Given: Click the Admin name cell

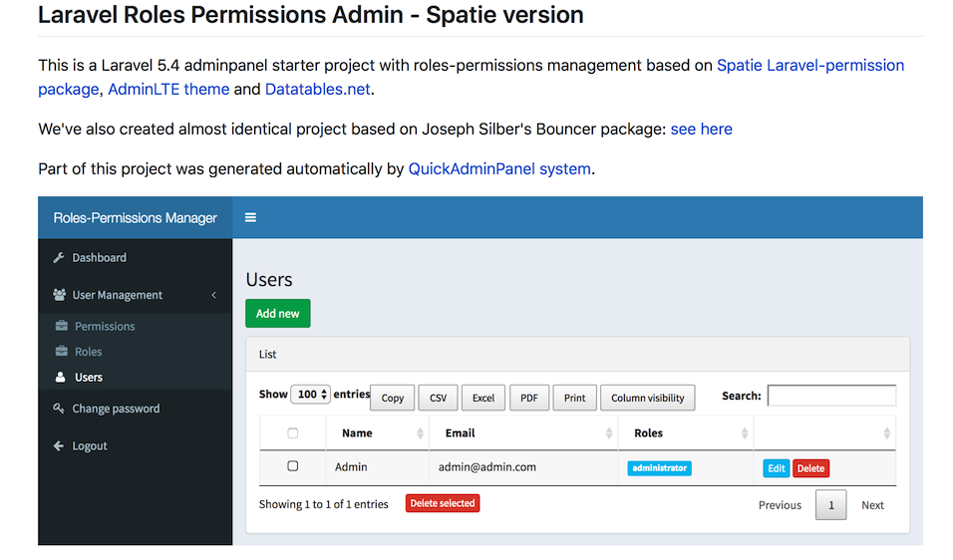Looking at the screenshot, I should [351, 467].
